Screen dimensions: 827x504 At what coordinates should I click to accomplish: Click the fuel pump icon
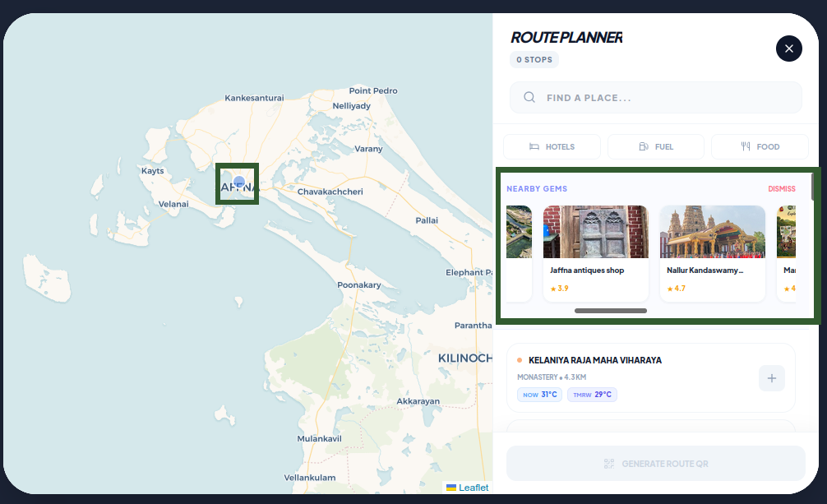(644, 146)
